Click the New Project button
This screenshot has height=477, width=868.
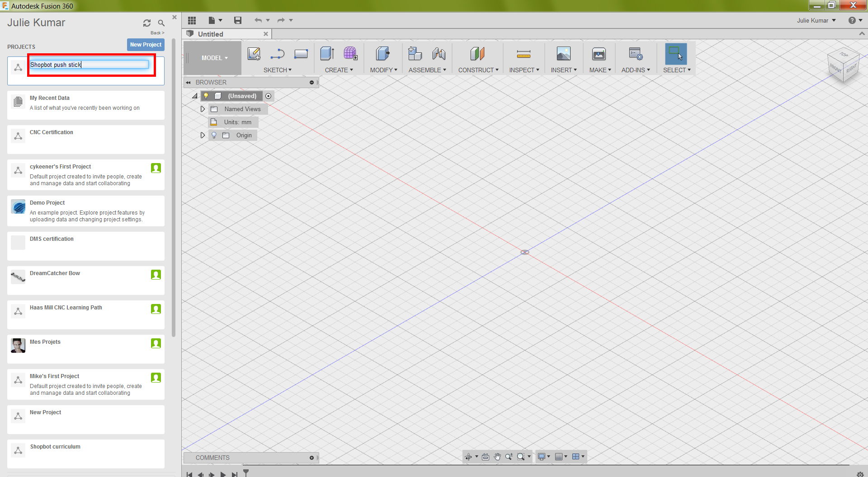146,45
